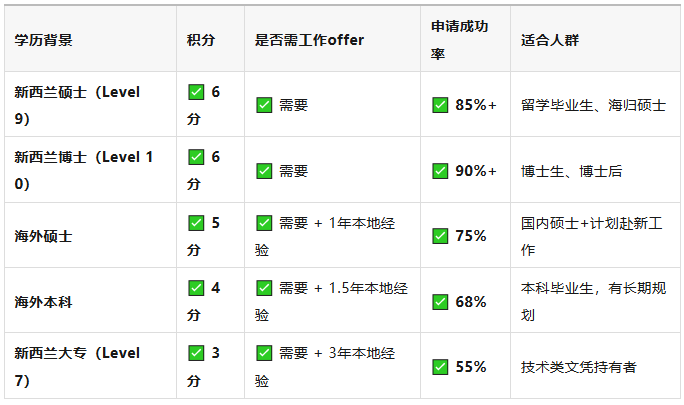Click the 留学毕业生、海归硕士 cell
This screenshot has height=405, width=684.
tap(593, 105)
